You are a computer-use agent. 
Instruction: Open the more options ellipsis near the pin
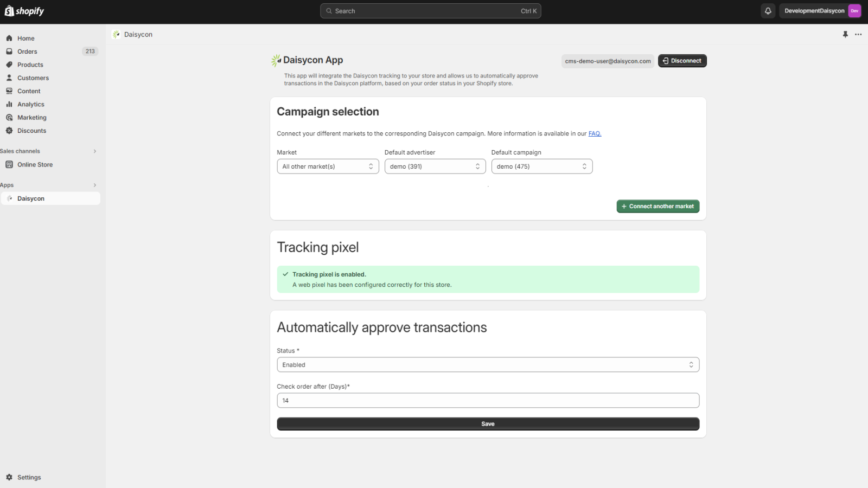tap(858, 34)
